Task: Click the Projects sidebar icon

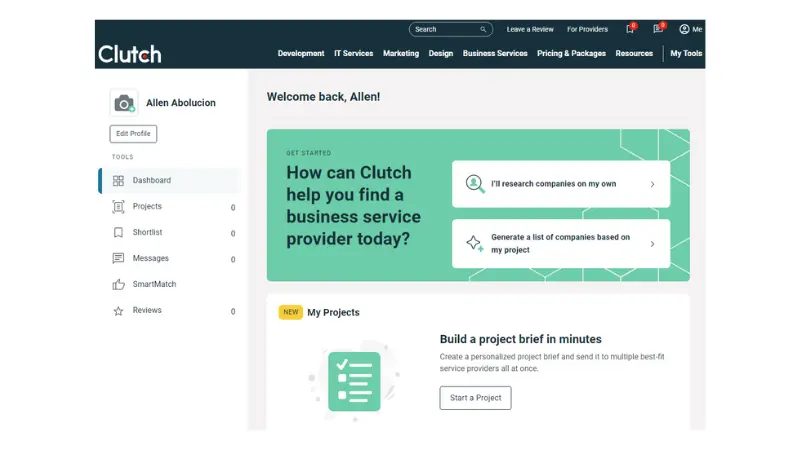Action: click(x=118, y=207)
